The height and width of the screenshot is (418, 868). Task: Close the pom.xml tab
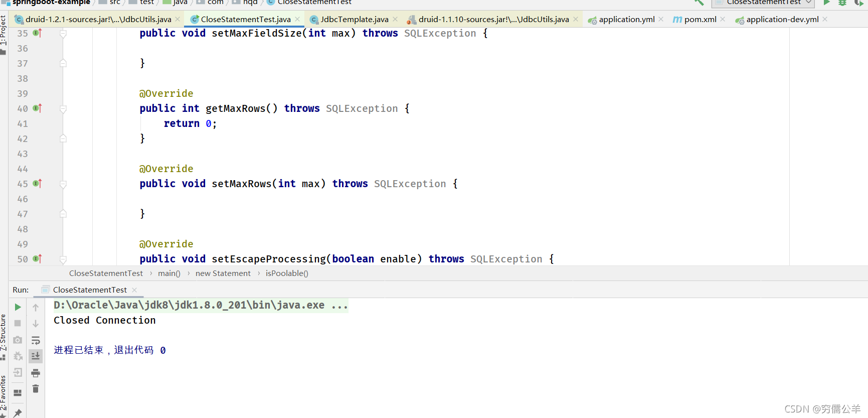coord(723,19)
